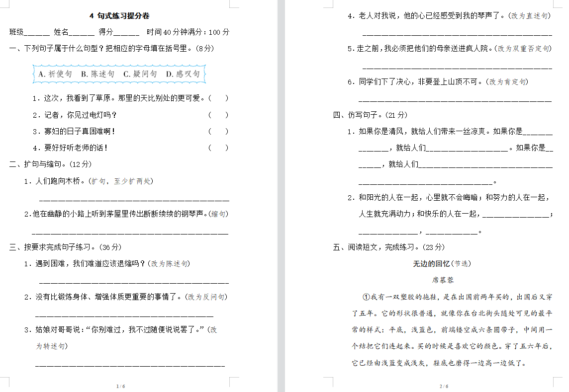Click the blank after 姓名

click(82, 33)
